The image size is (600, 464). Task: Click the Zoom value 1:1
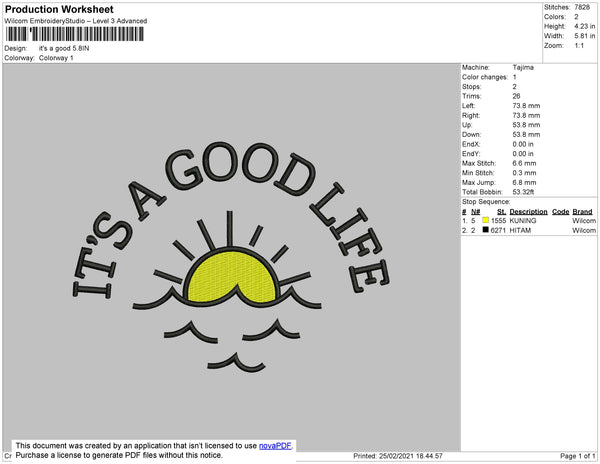pos(579,46)
